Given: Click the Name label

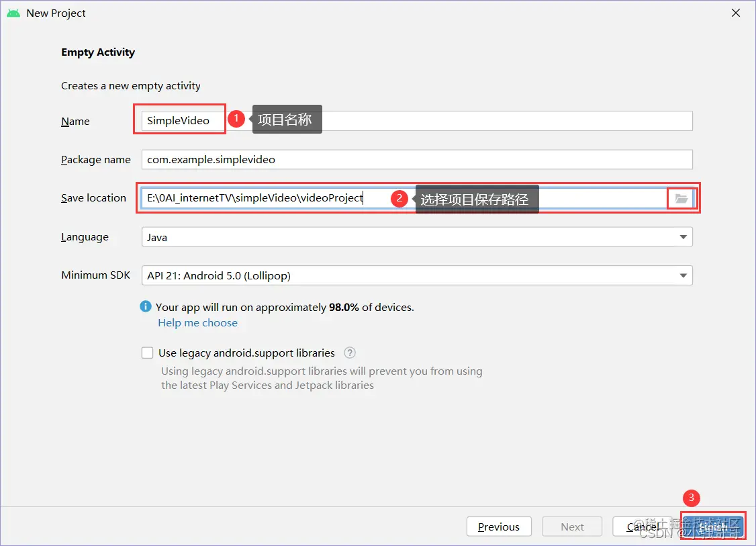Looking at the screenshot, I should [75, 121].
